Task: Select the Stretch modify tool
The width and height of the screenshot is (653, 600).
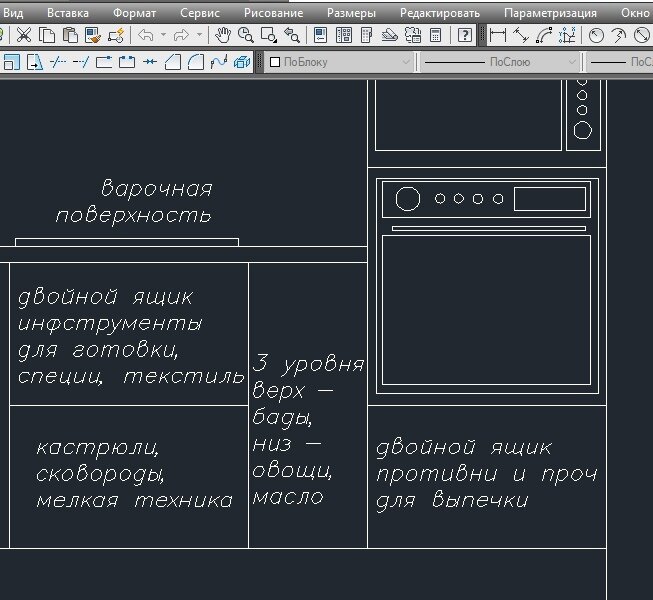Action: [x=35, y=62]
